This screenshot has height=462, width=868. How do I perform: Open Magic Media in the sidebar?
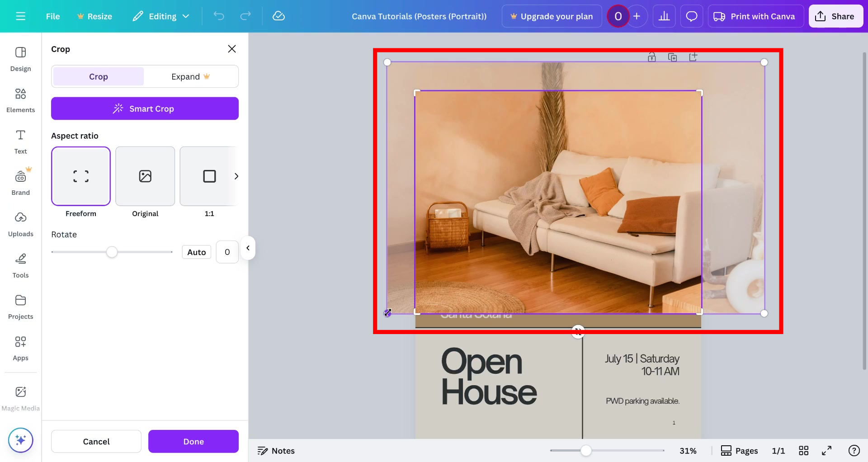point(20,397)
